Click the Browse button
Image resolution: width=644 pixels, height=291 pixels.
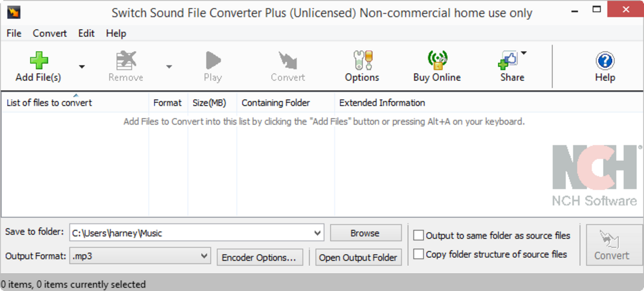365,233
